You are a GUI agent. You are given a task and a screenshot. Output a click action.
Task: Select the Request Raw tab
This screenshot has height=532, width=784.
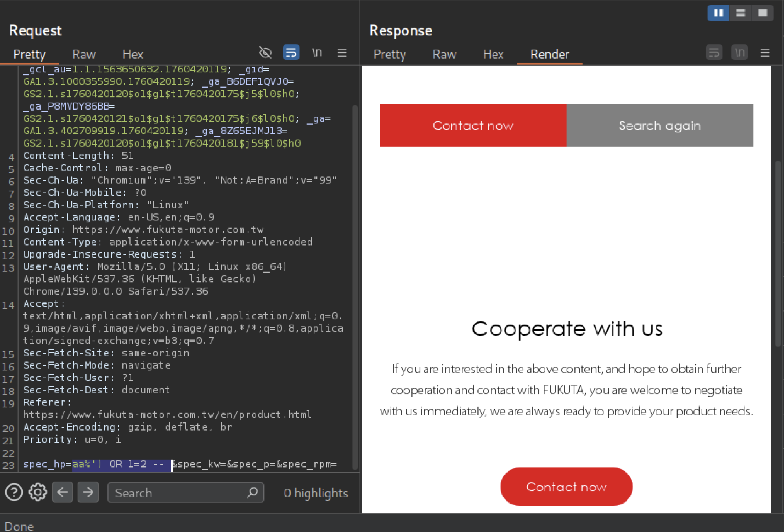84,54
